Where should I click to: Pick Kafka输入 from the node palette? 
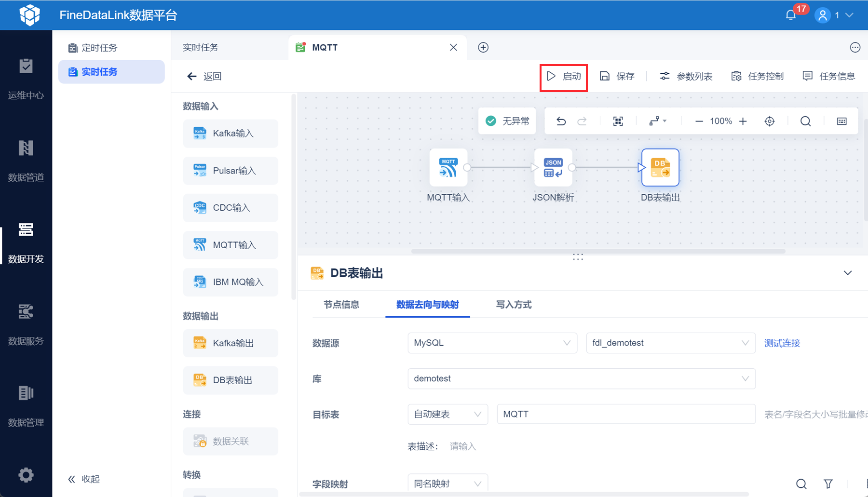(231, 134)
